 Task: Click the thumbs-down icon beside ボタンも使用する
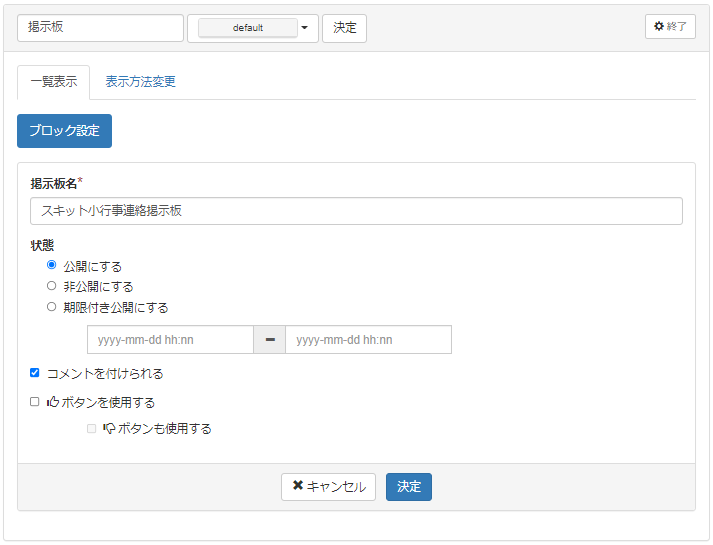[x=109, y=428]
